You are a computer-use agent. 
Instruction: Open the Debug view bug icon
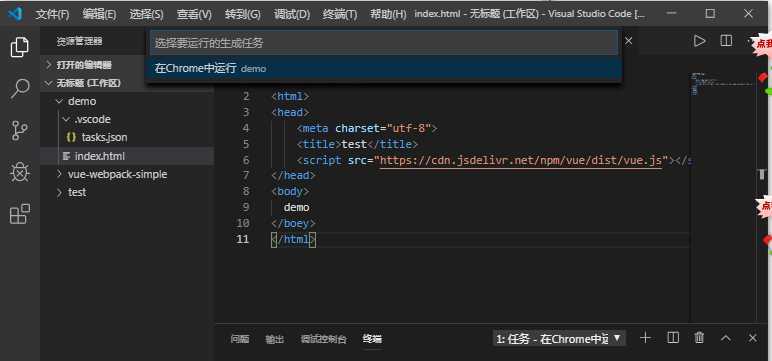pos(20,172)
